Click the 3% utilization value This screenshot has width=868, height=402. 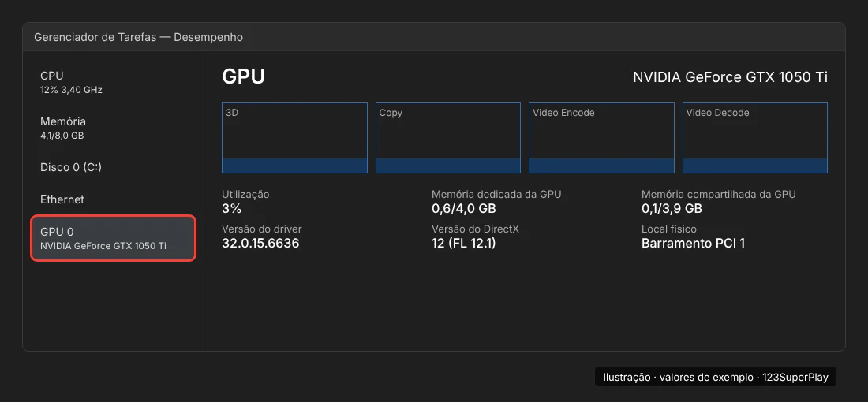coord(231,208)
